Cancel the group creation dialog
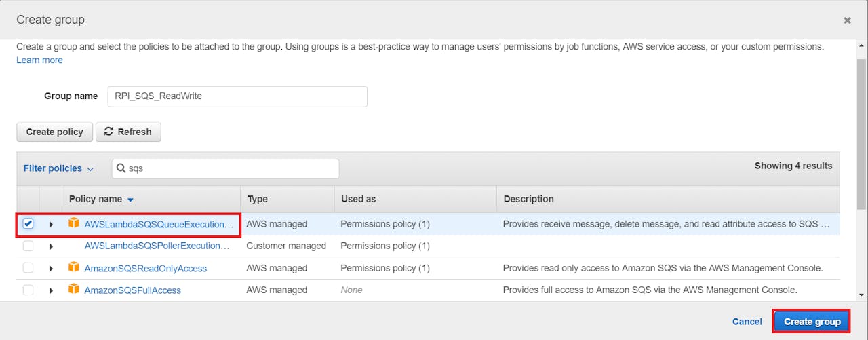 [747, 322]
